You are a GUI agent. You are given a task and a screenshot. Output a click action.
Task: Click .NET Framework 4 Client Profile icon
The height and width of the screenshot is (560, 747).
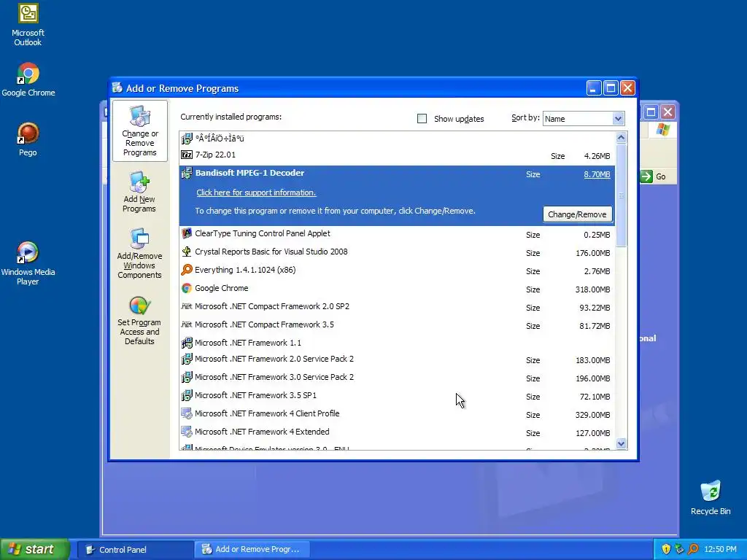pyautogui.click(x=187, y=413)
